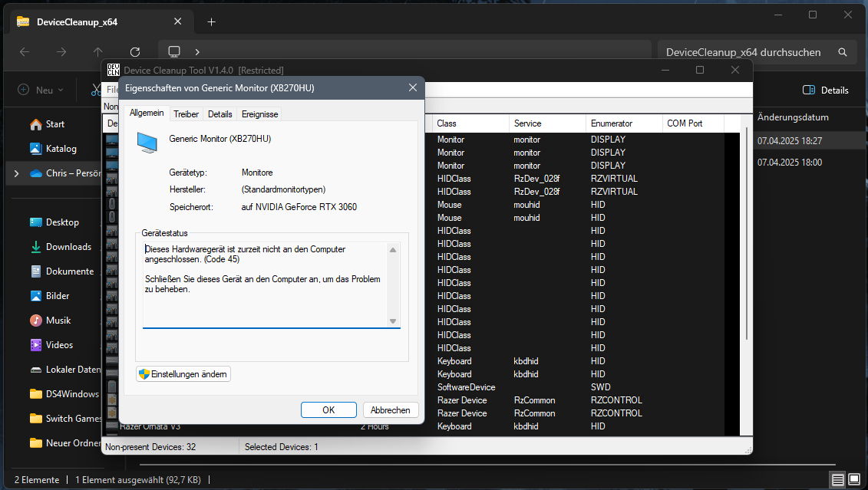Click the search magnifier icon
868x490 pixels.
pyautogui.click(x=843, y=52)
